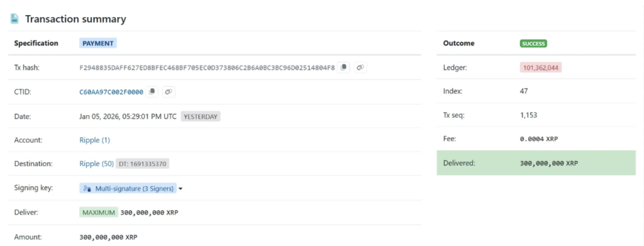Click the DT: 1691335370 destination tag
The width and height of the screenshot is (644, 246).
tap(143, 164)
